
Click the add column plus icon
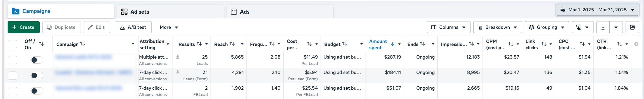point(636,44)
